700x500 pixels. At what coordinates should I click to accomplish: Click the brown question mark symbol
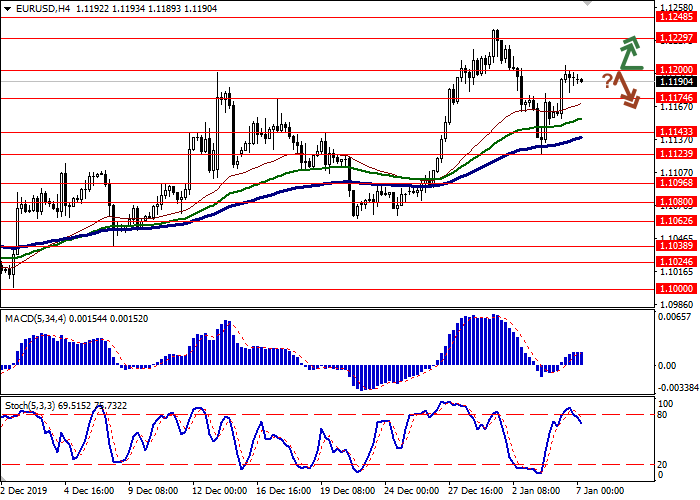[607, 80]
